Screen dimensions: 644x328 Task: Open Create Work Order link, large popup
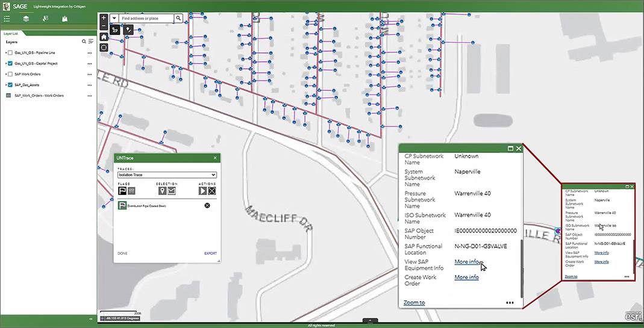tap(466, 277)
